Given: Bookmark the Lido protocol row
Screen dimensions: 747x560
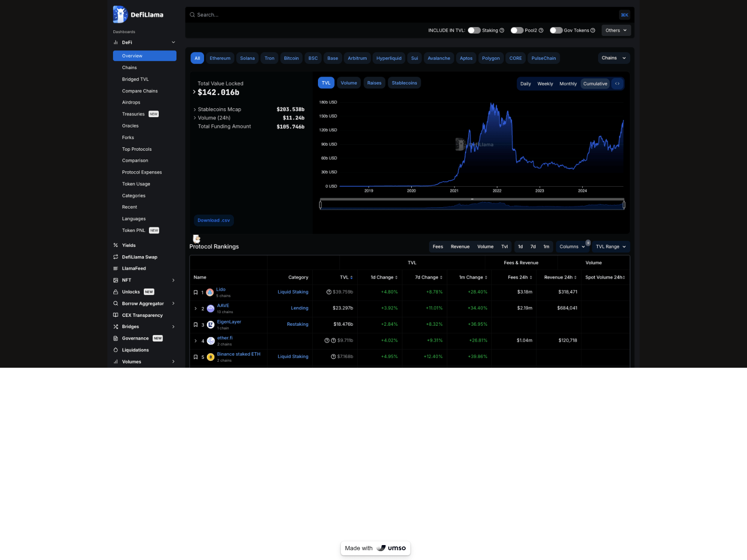Looking at the screenshot, I should coord(196,293).
